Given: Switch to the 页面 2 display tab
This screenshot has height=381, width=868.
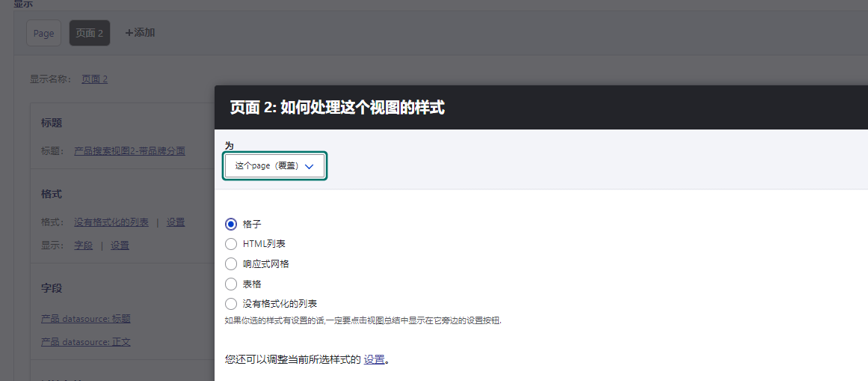Looking at the screenshot, I should (90, 33).
